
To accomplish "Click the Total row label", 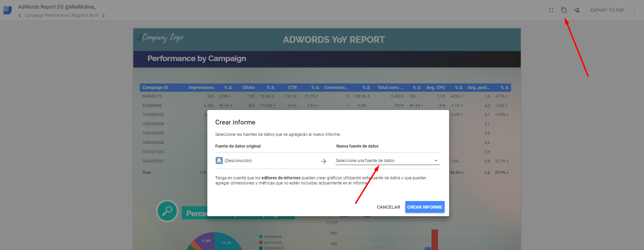I will [147, 172].
